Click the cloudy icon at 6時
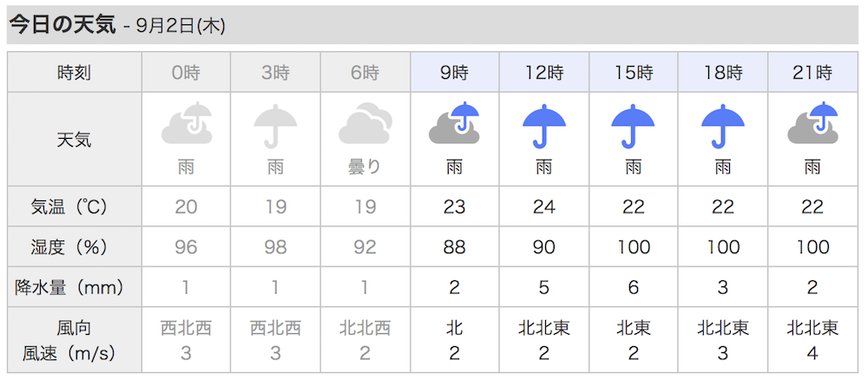Viewport: 868px width, 380px height. point(365,123)
